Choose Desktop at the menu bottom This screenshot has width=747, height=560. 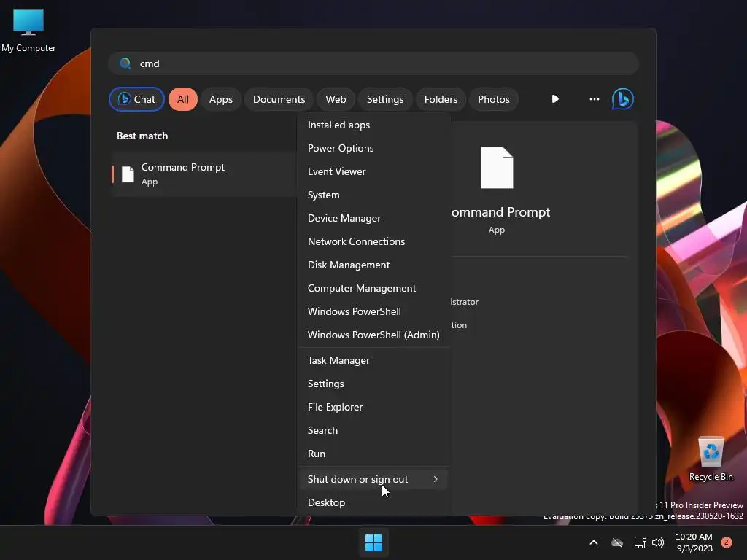373,503
